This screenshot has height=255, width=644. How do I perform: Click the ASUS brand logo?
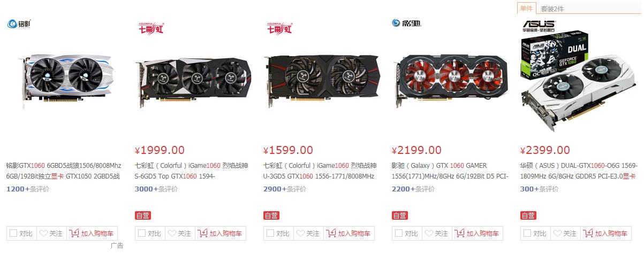[x=539, y=25]
